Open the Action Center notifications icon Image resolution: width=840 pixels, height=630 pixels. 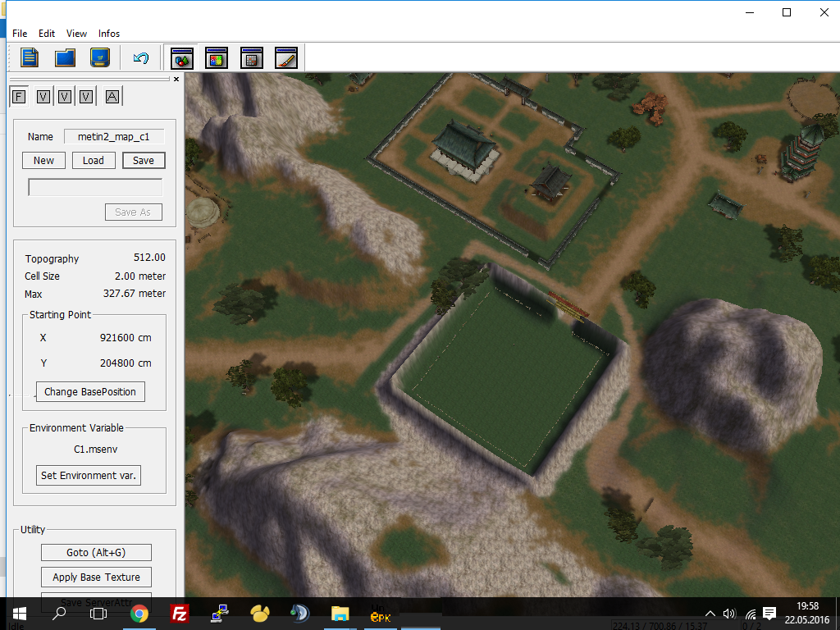pos(769,614)
